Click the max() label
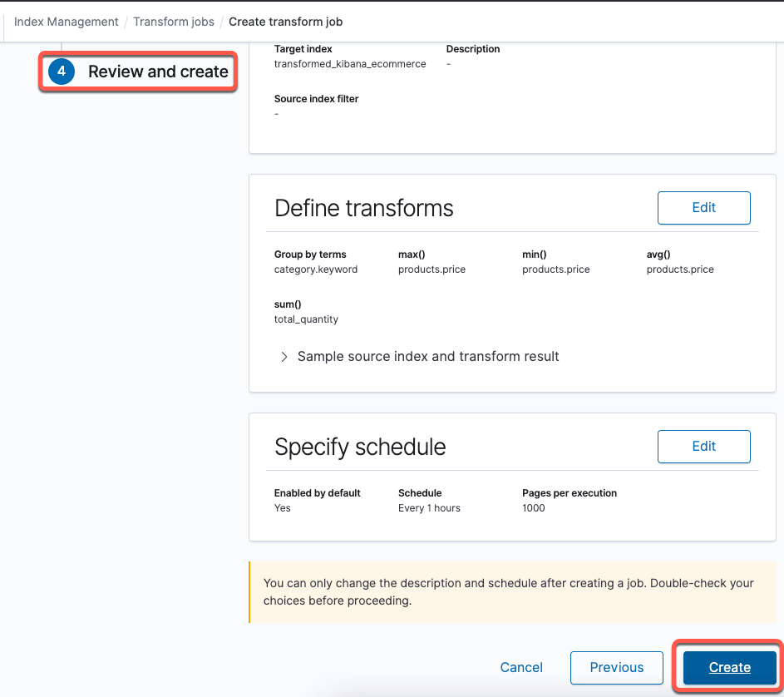The height and width of the screenshot is (697, 784). (412, 255)
